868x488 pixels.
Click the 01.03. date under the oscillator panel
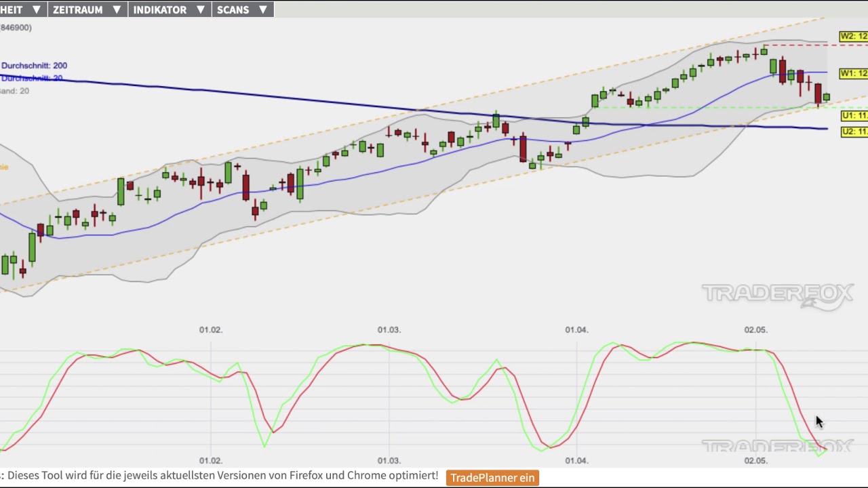pyautogui.click(x=389, y=461)
